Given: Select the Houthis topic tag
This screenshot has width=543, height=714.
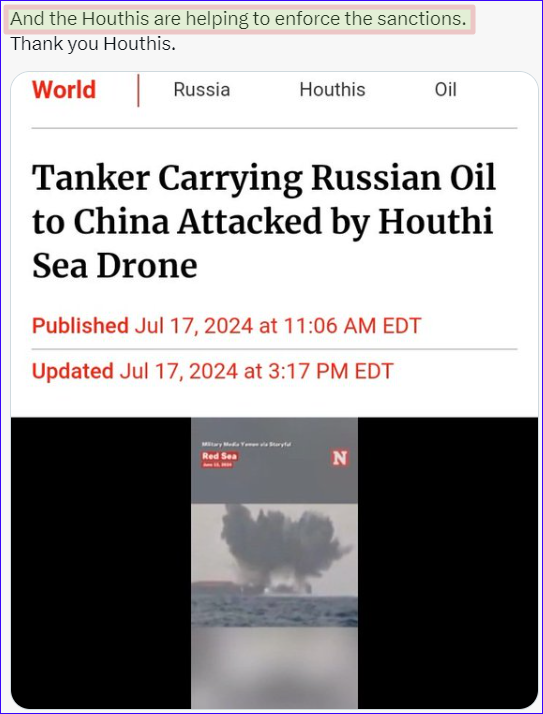Looking at the screenshot, I should pyautogui.click(x=333, y=89).
